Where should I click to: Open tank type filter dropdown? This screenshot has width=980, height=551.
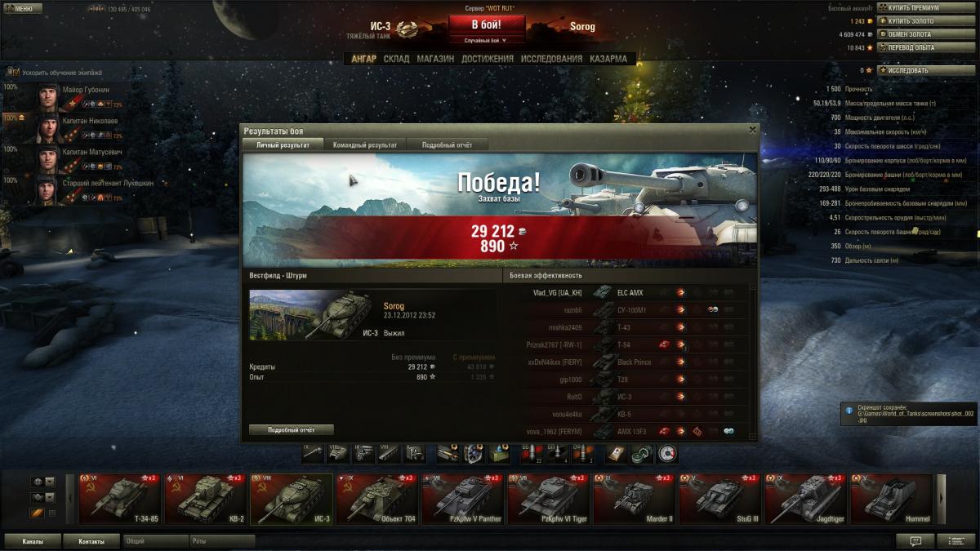[42, 497]
